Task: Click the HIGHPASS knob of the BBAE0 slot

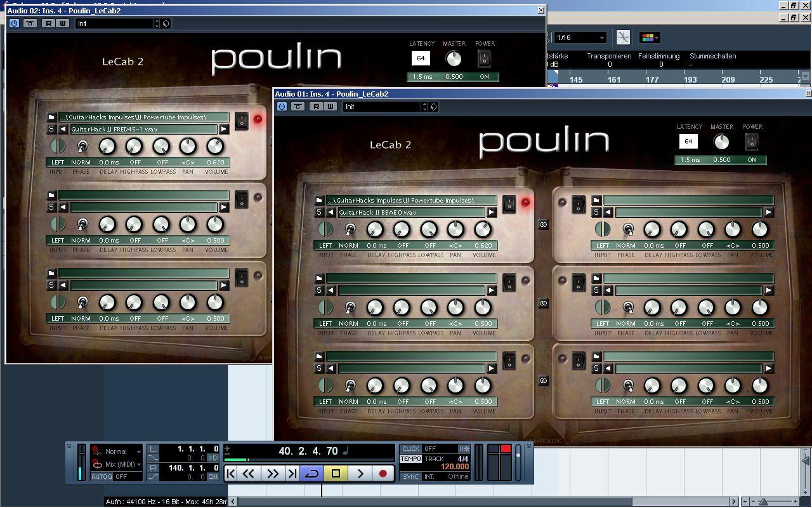Action: tap(402, 229)
